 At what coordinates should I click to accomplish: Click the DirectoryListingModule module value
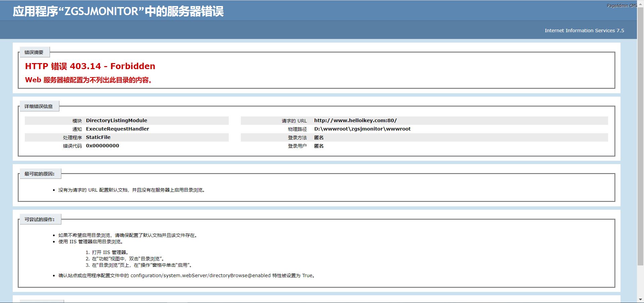click(x=116, y=120)
